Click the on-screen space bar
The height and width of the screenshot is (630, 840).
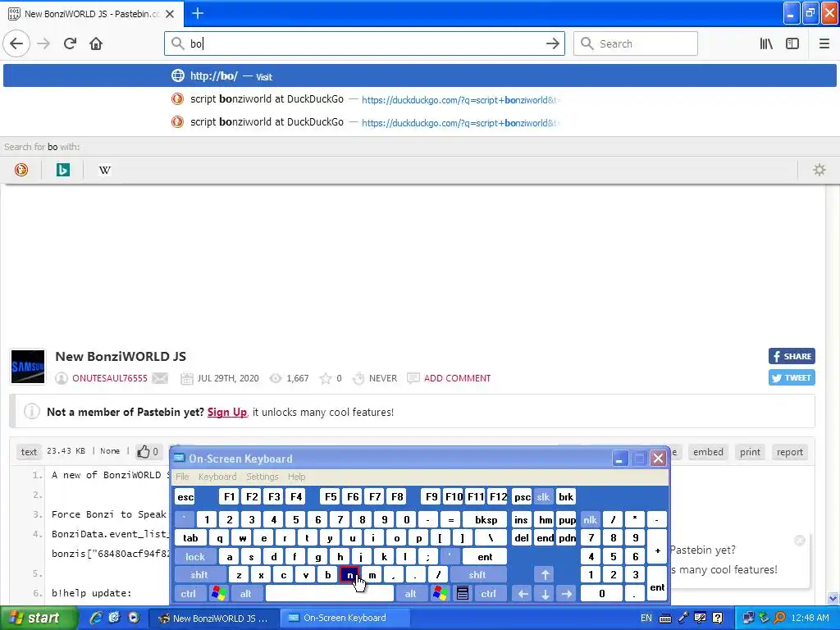click(330, 594)
